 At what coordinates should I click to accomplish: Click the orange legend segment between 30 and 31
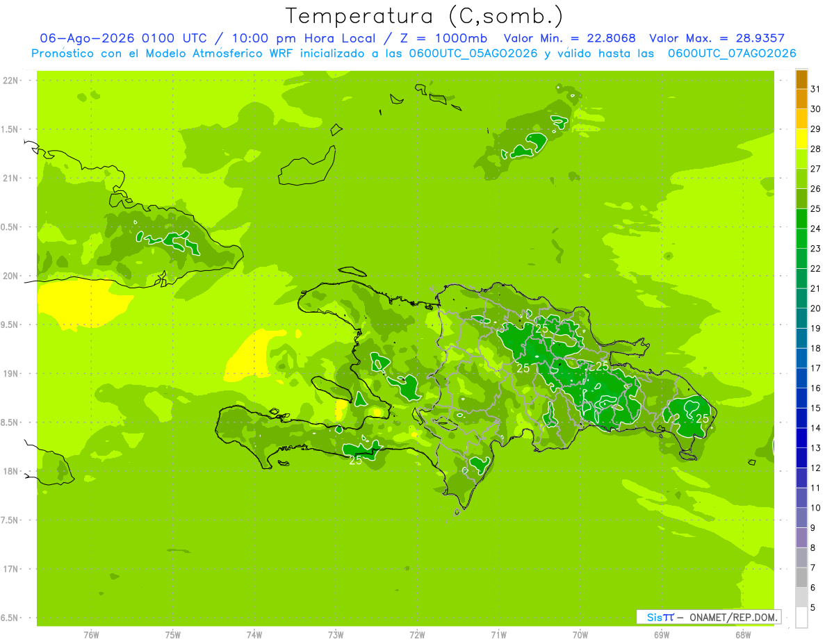[x=801, y=99]
